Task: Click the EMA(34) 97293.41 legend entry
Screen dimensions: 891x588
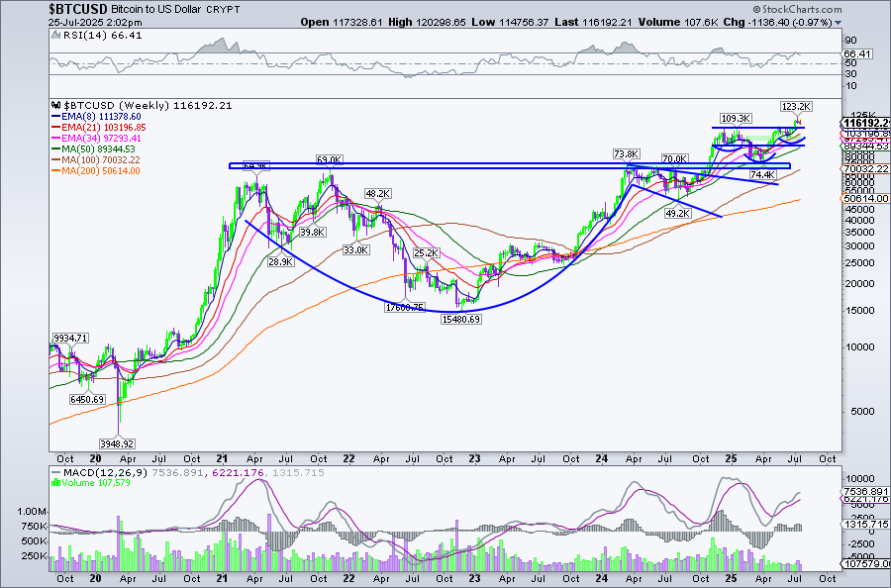Action: (x=96, y=138)
